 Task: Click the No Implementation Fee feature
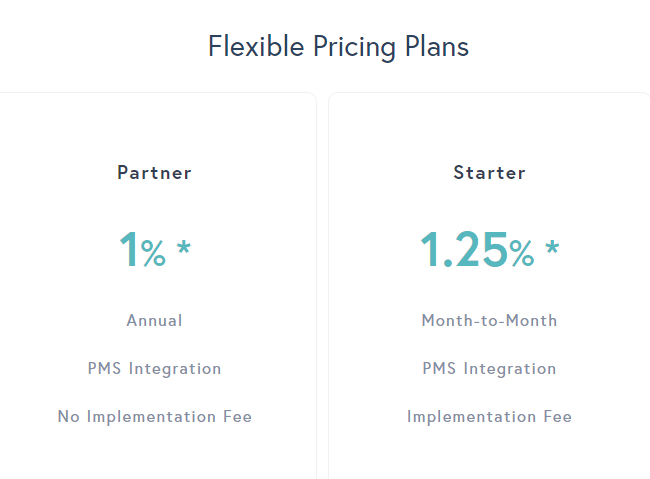click(x=155, y=417)
